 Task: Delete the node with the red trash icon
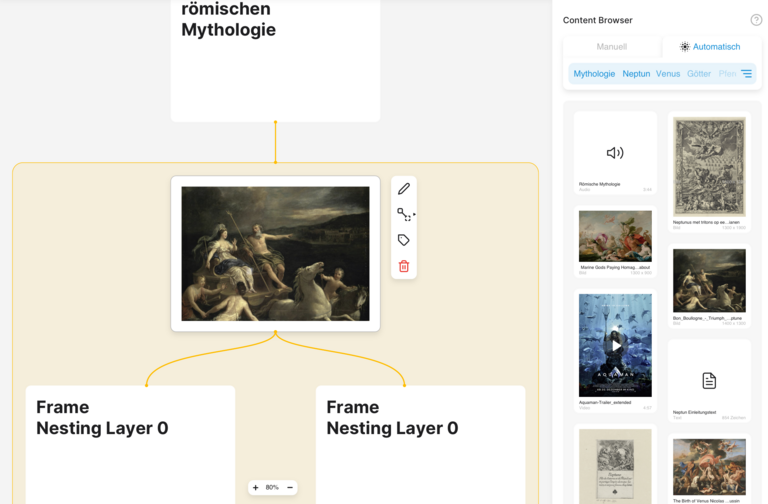point(404,266)
